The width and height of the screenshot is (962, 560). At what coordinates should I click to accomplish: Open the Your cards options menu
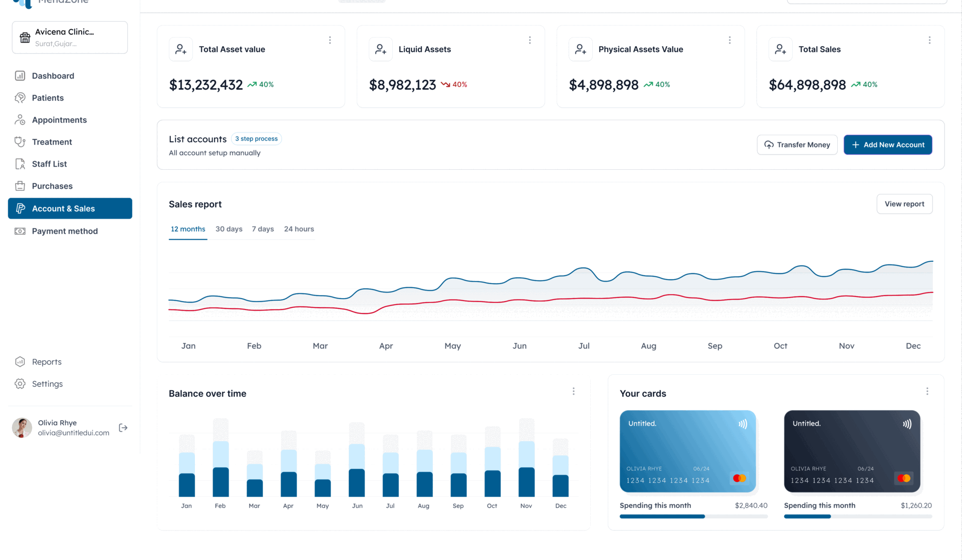click(927, 391)
